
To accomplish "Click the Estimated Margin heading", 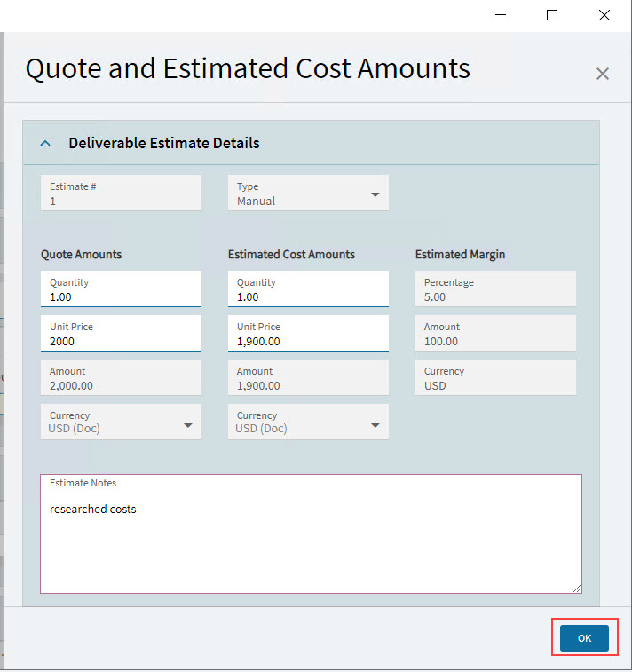I will click(x=460, y=255).
